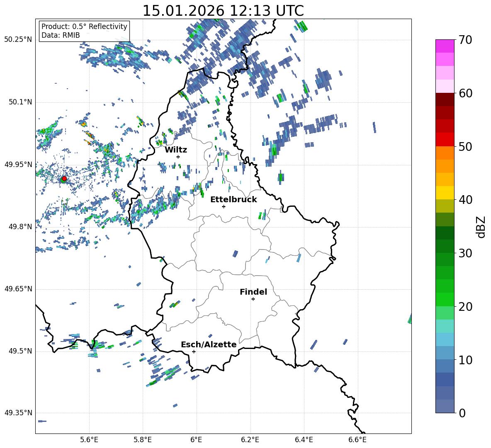The image size is (491, 448).
Task: Click the colorbar tick label 40
Action: tap(465, 200)
